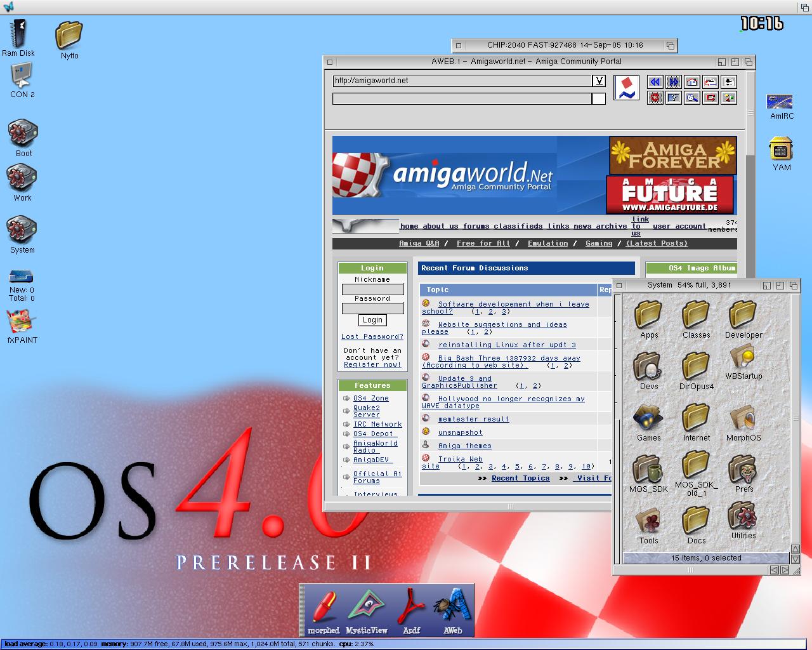
Task: Click the AWeb transfer animation logo
Action: [627, 88]
